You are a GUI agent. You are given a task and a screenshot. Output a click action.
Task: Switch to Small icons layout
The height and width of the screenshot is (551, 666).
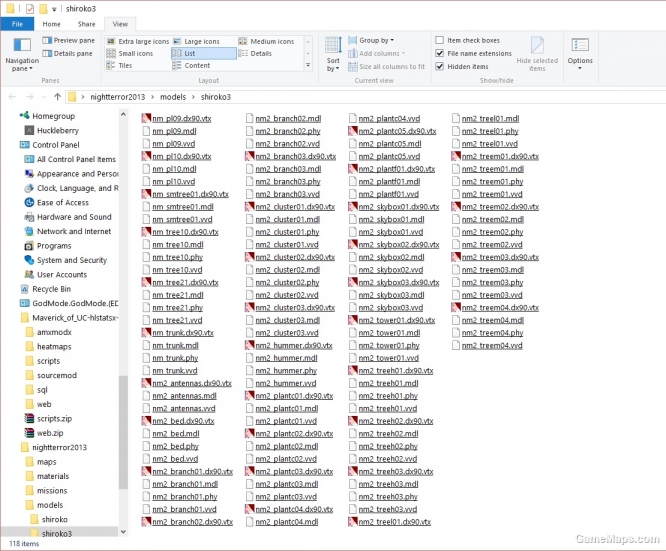tap(130, 53)
